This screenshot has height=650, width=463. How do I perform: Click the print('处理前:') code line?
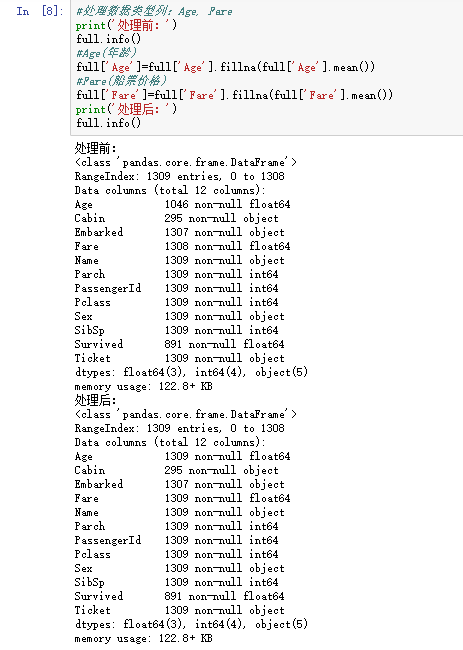point(126,25)
